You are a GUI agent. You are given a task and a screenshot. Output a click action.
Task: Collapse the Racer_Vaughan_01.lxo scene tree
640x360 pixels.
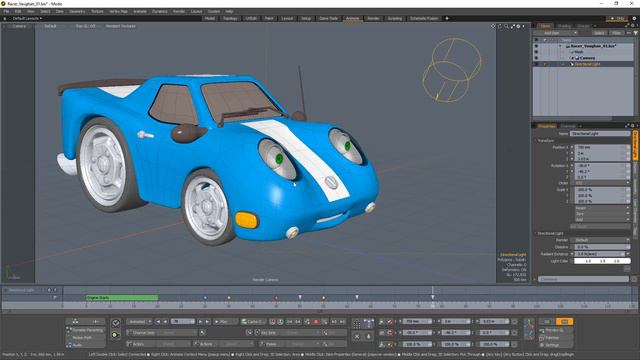(560, 46)
